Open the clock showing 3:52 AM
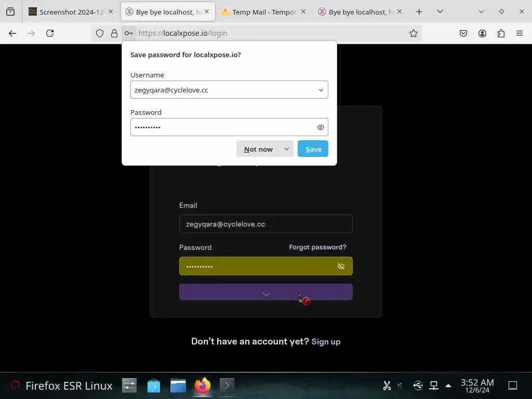 (477, 386)
